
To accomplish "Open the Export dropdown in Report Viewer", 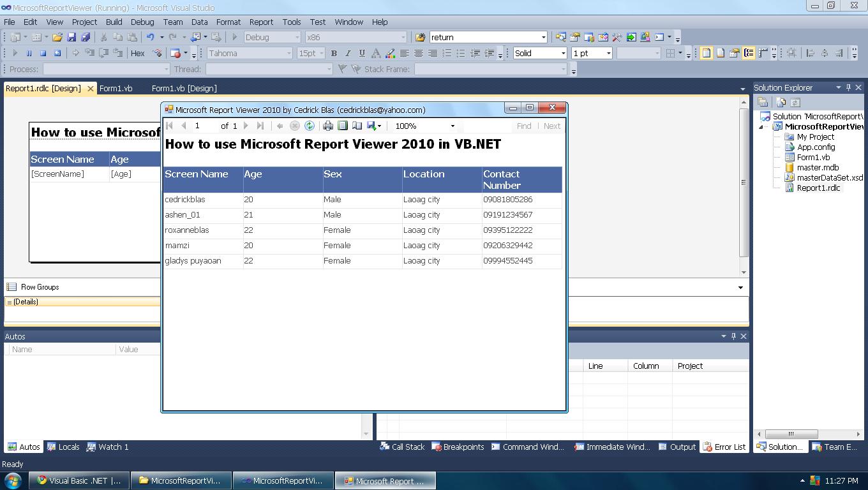I will [374, 126].
